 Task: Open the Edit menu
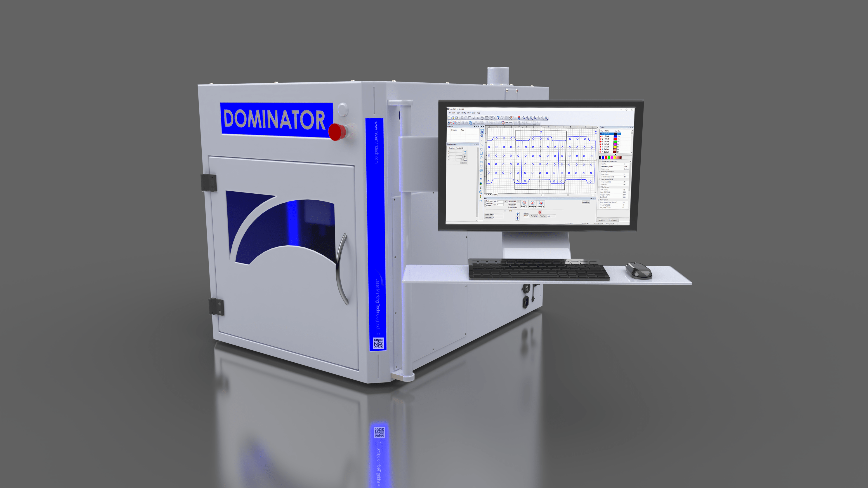coord(454,113)
